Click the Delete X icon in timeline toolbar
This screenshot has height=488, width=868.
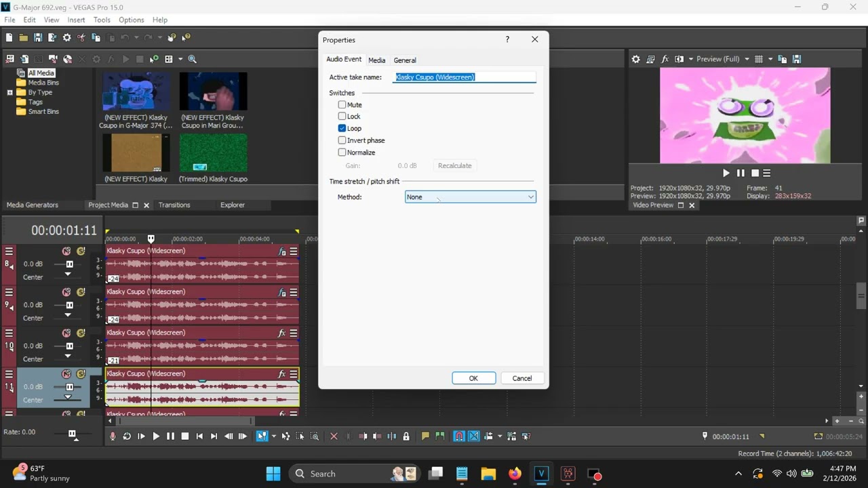(x=334, y=436)
